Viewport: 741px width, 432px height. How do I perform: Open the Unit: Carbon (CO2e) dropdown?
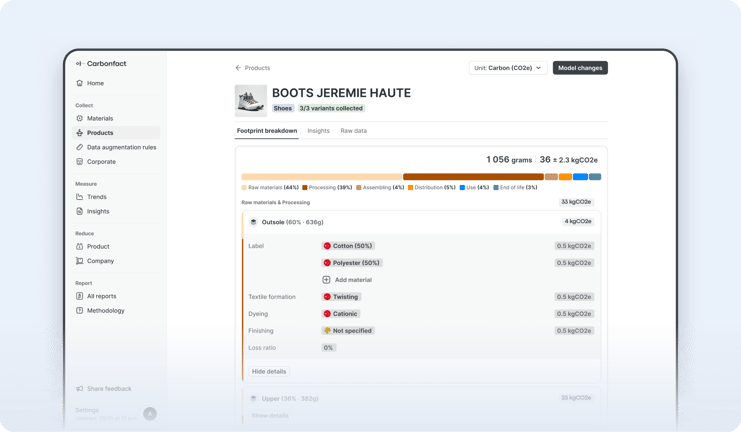tap(508, 68)
